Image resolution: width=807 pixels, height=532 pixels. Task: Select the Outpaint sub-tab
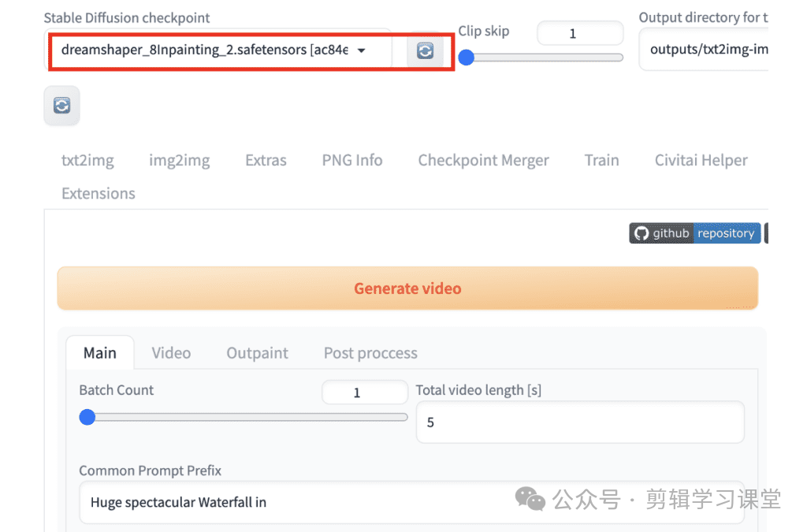tap(258, 353)
